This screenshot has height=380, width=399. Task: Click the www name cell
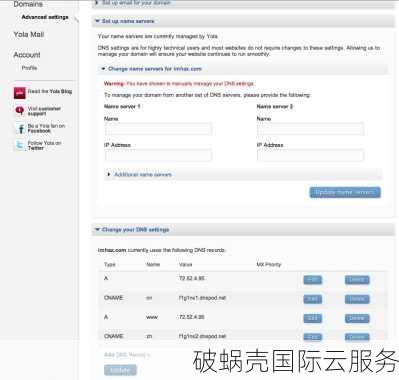pyautogui.click(x=152, y=317)
